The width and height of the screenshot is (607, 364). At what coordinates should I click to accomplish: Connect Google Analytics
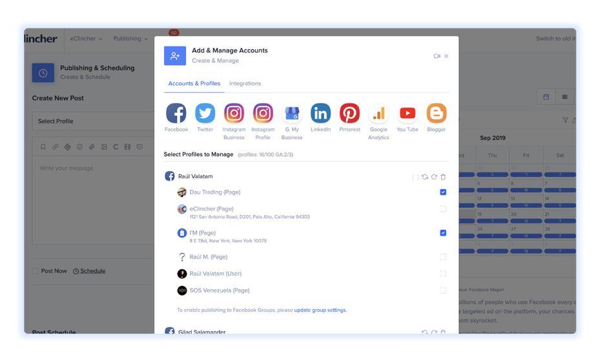[x=378, y=113]
